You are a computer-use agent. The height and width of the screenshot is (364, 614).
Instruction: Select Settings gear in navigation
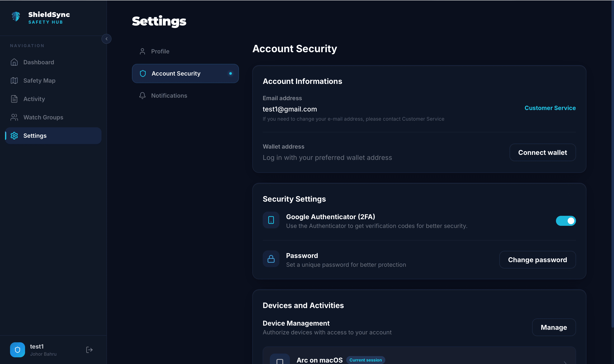(x=14, y=136)
